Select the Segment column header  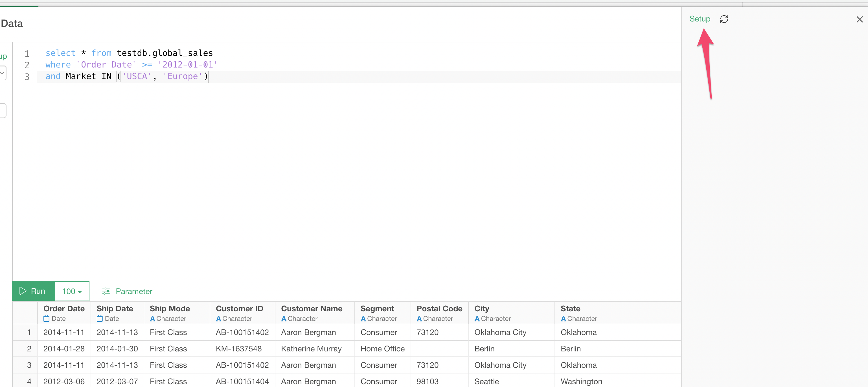click(383, 313)
